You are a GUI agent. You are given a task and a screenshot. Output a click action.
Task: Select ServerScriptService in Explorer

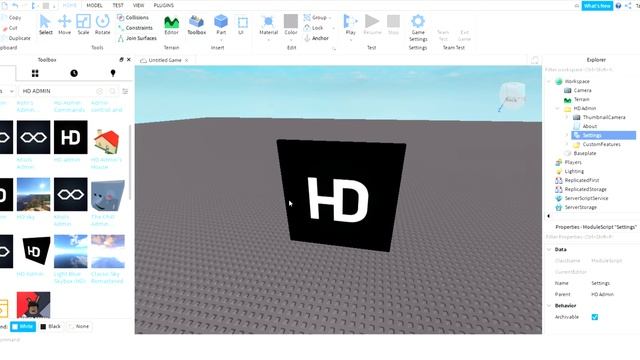586,198
